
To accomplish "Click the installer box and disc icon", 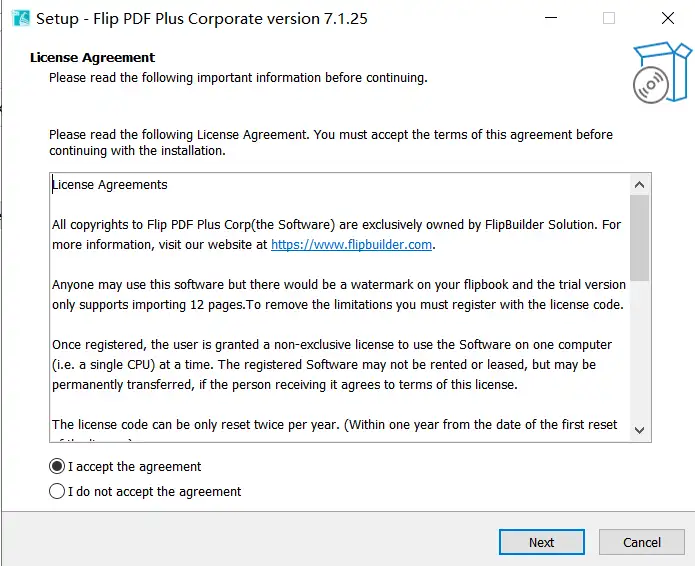I will [x=662, y=73].
